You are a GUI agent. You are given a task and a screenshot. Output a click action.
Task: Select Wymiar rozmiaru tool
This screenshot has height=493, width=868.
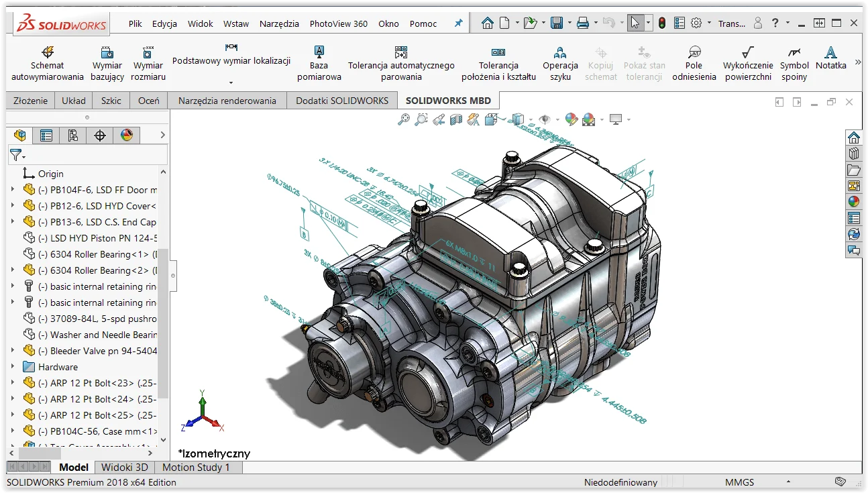tap(148, 63)
